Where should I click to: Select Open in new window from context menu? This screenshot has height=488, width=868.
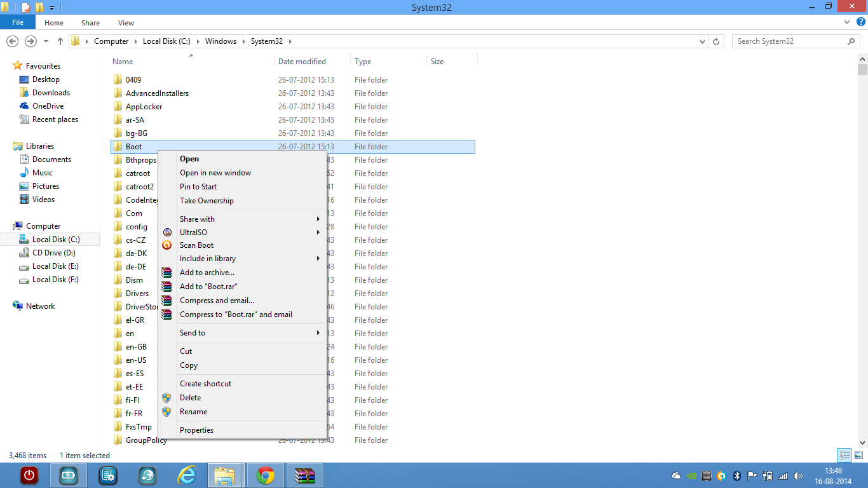click(215, 172)
